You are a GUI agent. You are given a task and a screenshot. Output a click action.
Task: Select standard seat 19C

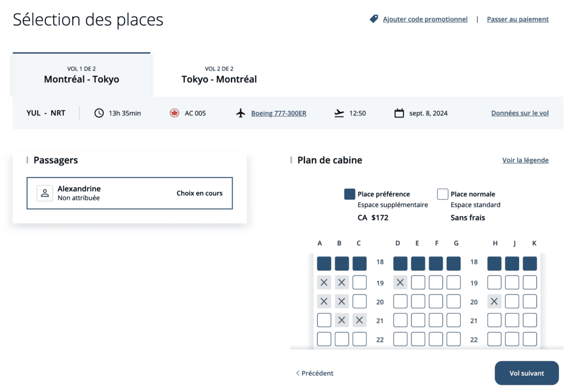click(359, 282)
